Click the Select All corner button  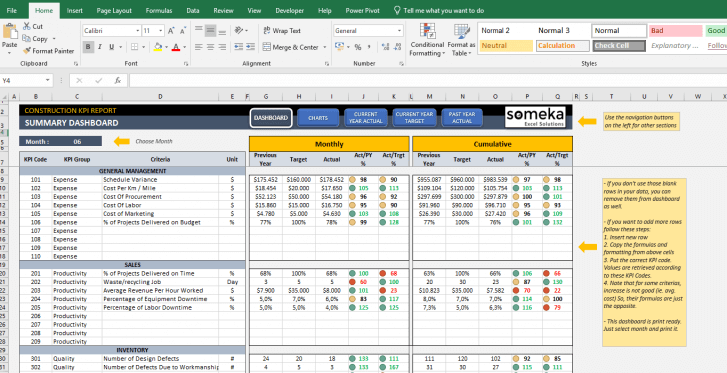(x=4, y=97)
